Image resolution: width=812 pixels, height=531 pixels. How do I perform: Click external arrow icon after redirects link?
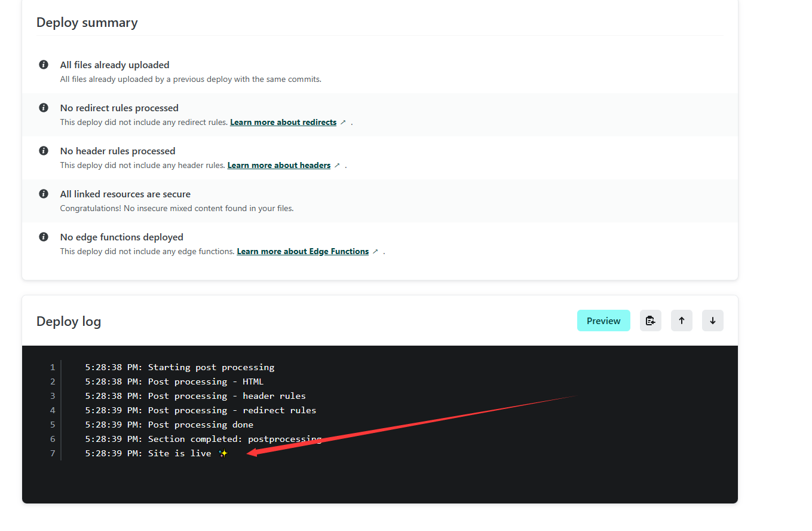click(342, 122)
